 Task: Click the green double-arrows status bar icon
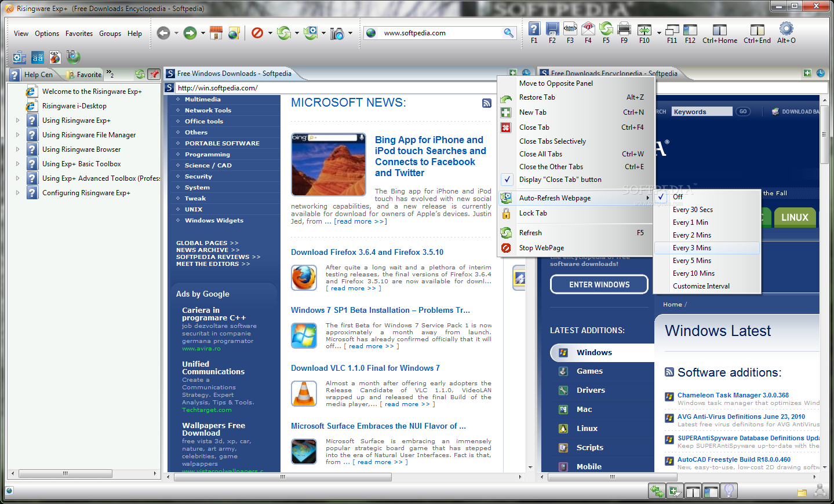pyautogui.click(x=657, y=491)
